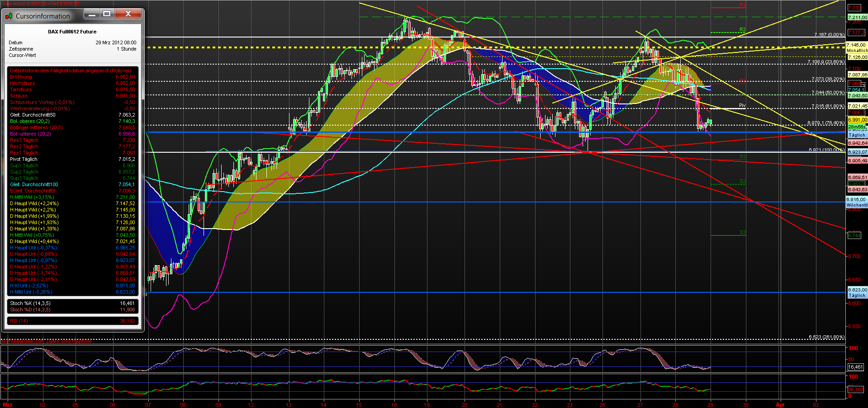Click the Fibonacci label '6.523 (261,80%)'
The width and height of the screenshot is (868, 408).
[826, 337]
